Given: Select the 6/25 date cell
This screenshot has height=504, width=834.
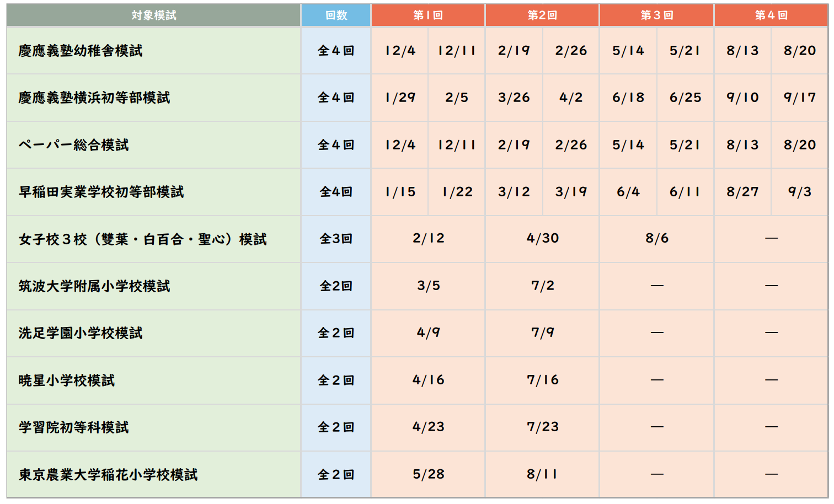Looking at the screenshot, I should tap(685, 98).
